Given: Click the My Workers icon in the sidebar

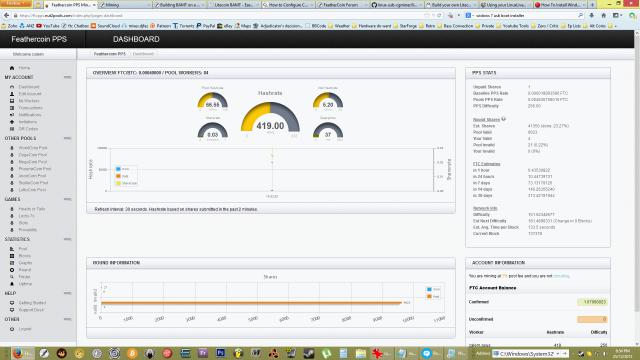Looking at the screenshot, I should (x=12, y=101).
